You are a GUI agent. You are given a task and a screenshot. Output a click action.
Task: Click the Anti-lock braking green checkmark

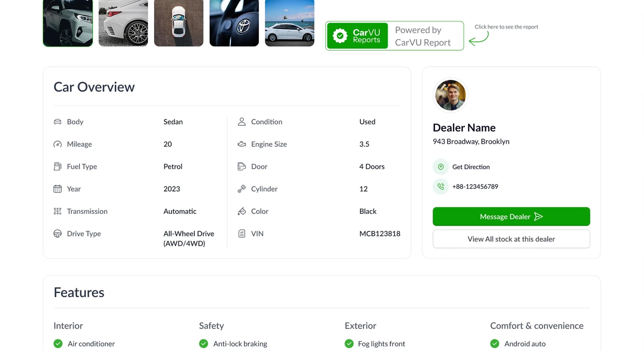coord(204,344)
